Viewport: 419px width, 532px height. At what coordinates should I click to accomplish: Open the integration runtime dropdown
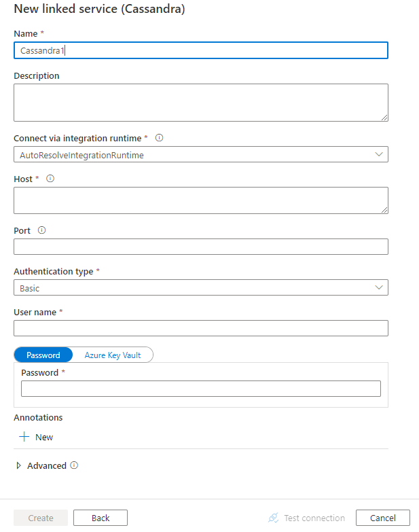[201, 155]
